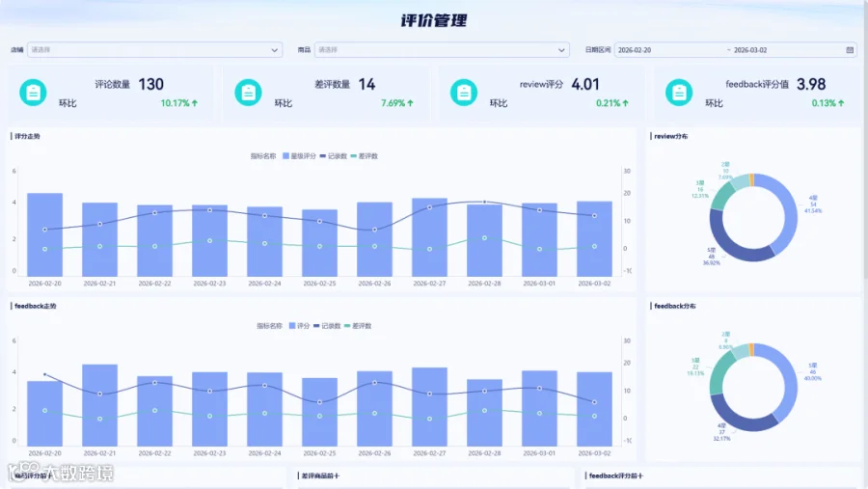Click the green up arrow beside 10.17%
Viewport: 868px width, 489px height.
194,103
